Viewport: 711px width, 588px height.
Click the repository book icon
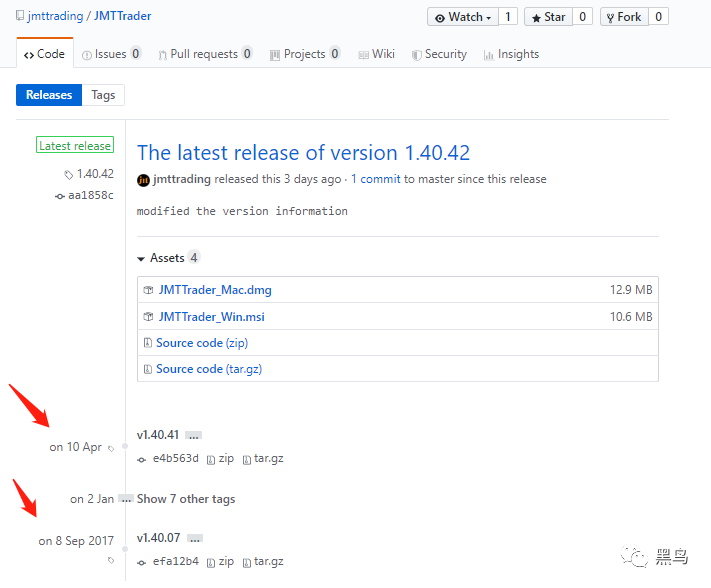tap(20, 16)
